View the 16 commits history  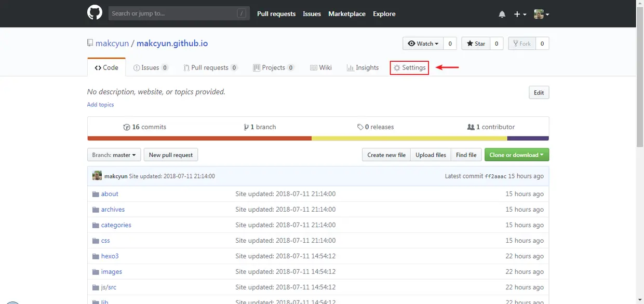[x=145, y=127]
